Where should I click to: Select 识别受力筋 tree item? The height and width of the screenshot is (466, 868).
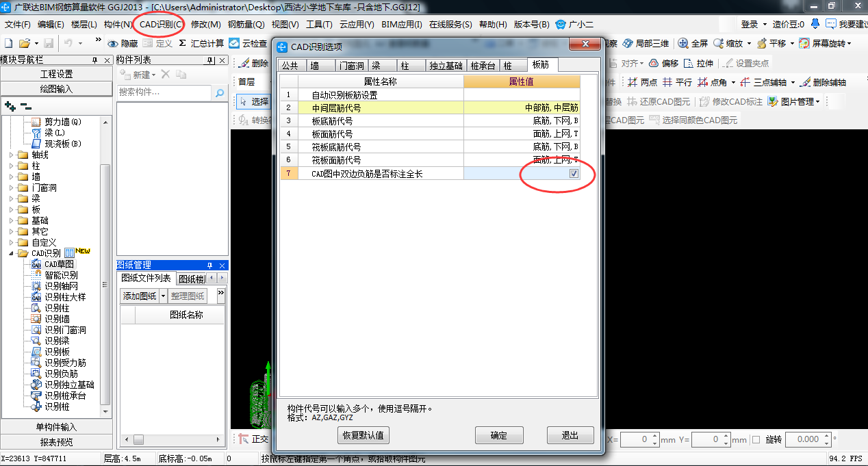pyautogui.click(x=65, y=363)
